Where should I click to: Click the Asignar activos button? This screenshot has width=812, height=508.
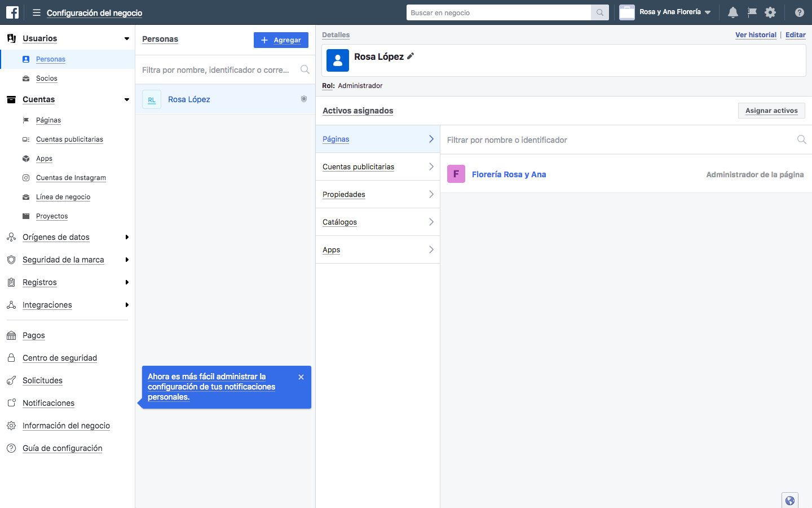tap(771, 111)
